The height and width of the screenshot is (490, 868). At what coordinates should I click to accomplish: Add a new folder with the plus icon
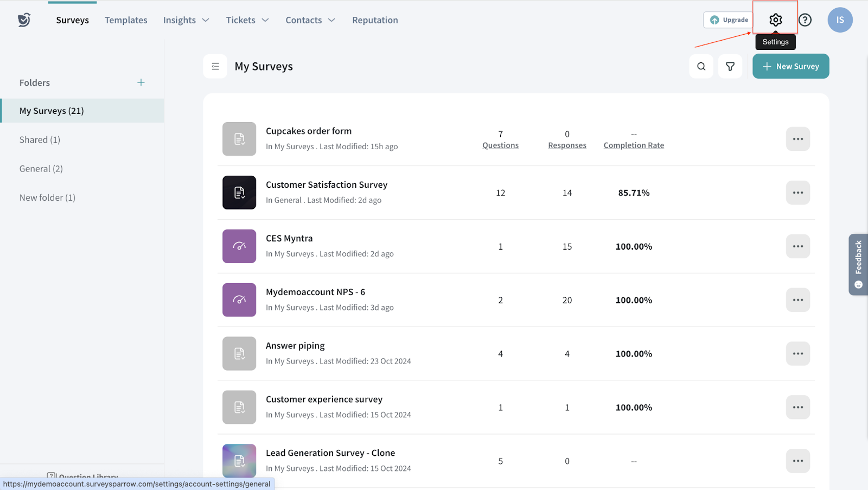point(141,82)
